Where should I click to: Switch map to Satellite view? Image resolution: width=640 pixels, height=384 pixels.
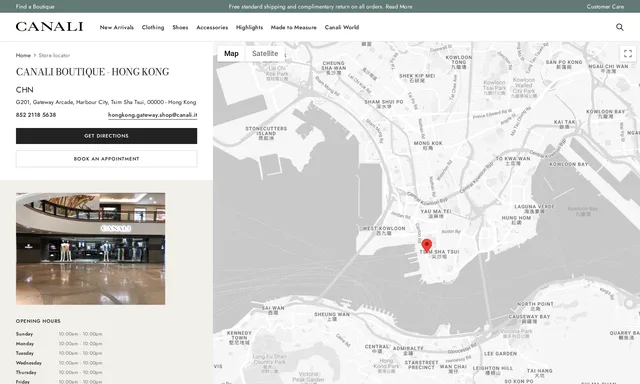pos(265,53)
